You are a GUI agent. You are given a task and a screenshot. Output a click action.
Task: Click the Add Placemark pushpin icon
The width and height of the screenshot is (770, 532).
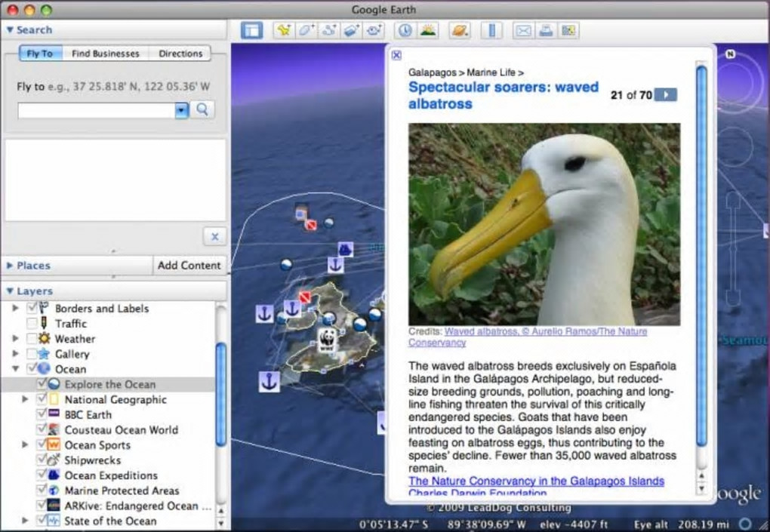[x=283, y=30]
